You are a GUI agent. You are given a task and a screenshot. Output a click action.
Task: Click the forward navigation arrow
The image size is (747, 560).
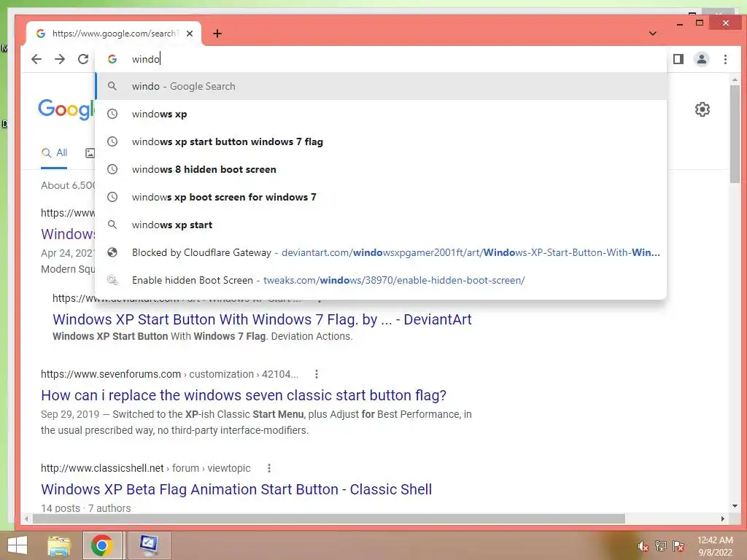click(60, 59)
